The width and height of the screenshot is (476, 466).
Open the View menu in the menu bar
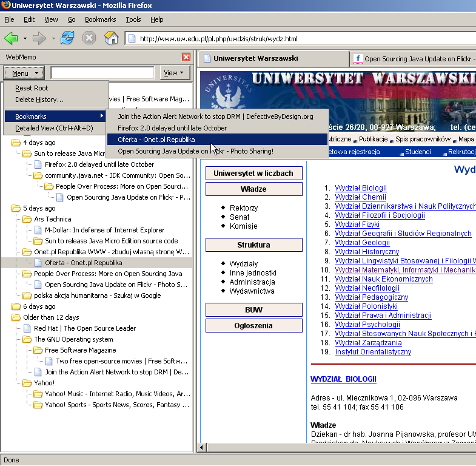pyautogui.click(x=51, y=19)
